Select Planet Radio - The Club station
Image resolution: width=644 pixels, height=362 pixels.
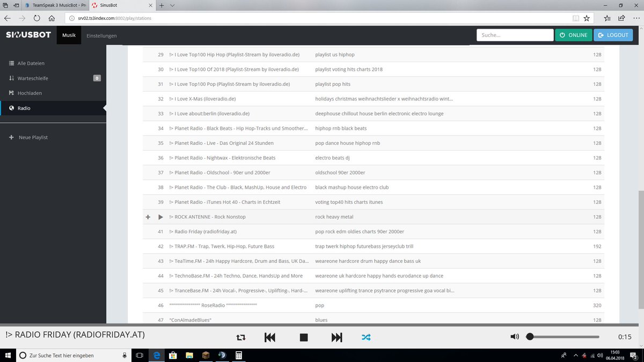coord(373,188)
